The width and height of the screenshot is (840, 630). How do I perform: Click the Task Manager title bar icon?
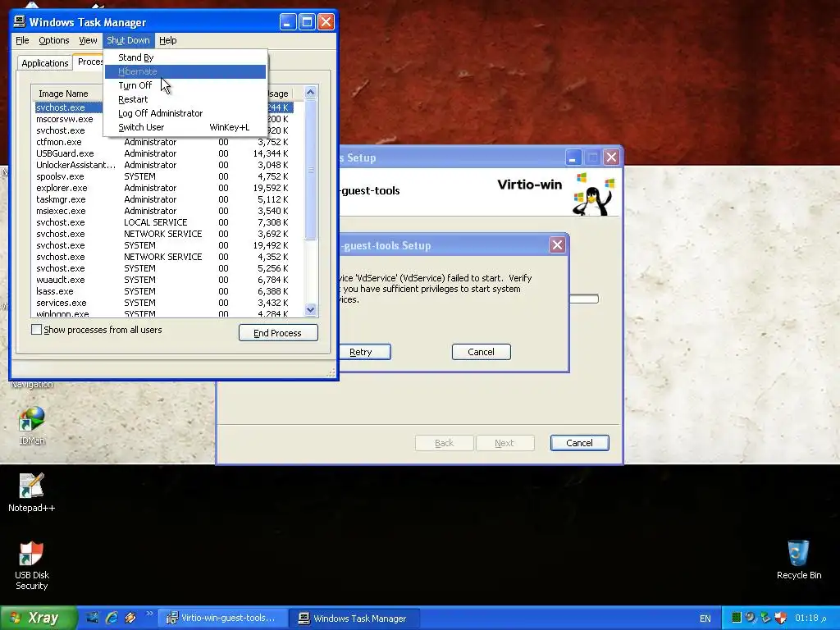(x=20, y=21)
